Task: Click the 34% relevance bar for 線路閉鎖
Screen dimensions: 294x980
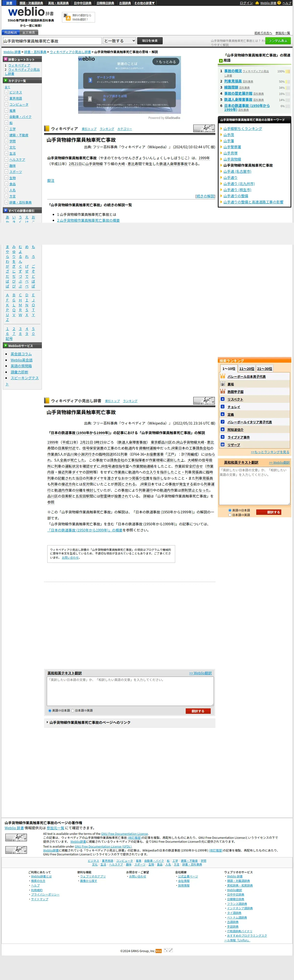Action: [x=288, y=88]
